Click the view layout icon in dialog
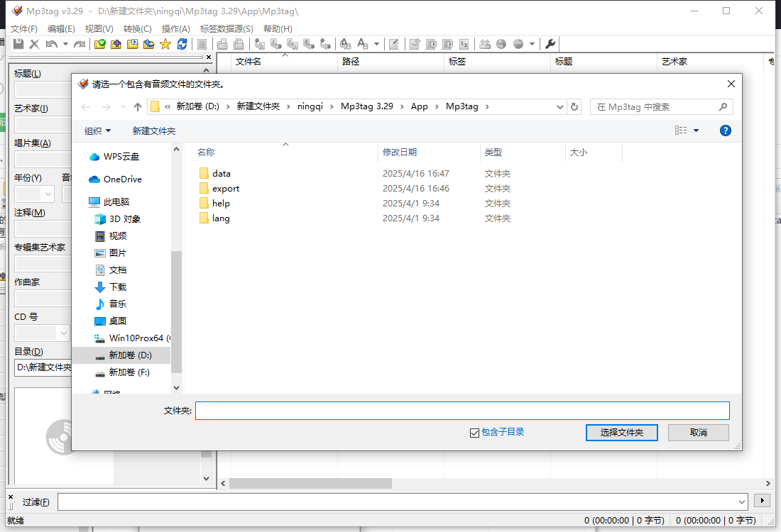The image size is (781, 532). pos(681,131)
